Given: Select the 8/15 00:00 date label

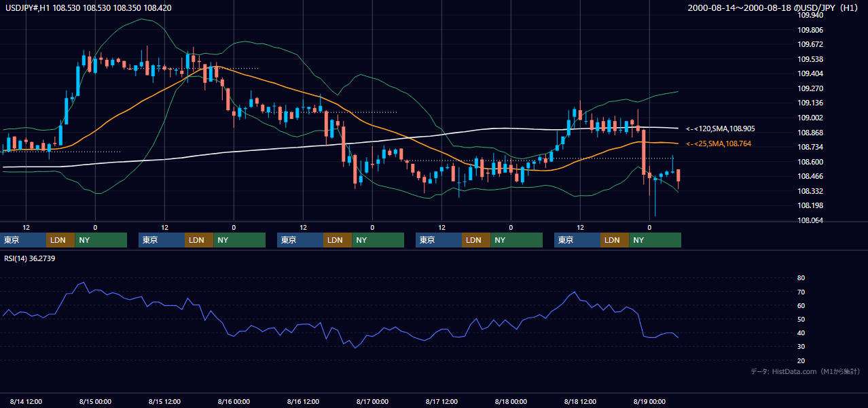Looking at the screenshot, I should pos(96,401).
